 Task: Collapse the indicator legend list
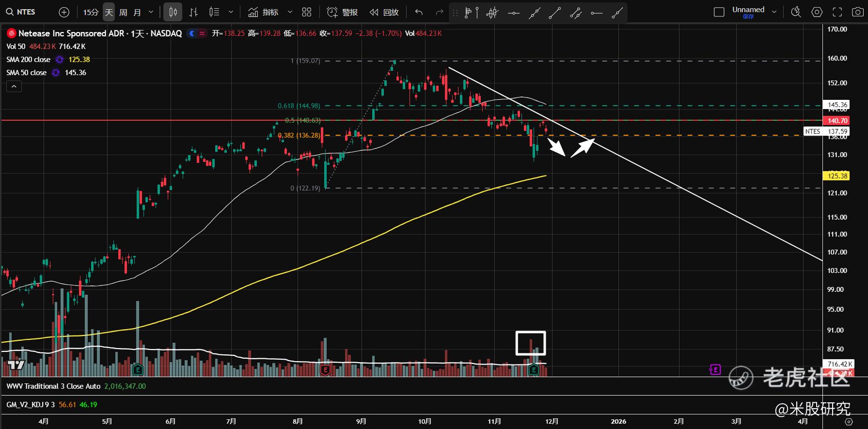[x=14, y=87]
